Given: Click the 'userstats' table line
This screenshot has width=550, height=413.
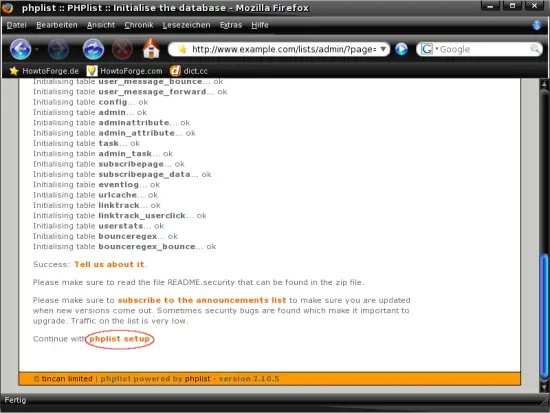Looking at the screenshot, I should [99, 226].
